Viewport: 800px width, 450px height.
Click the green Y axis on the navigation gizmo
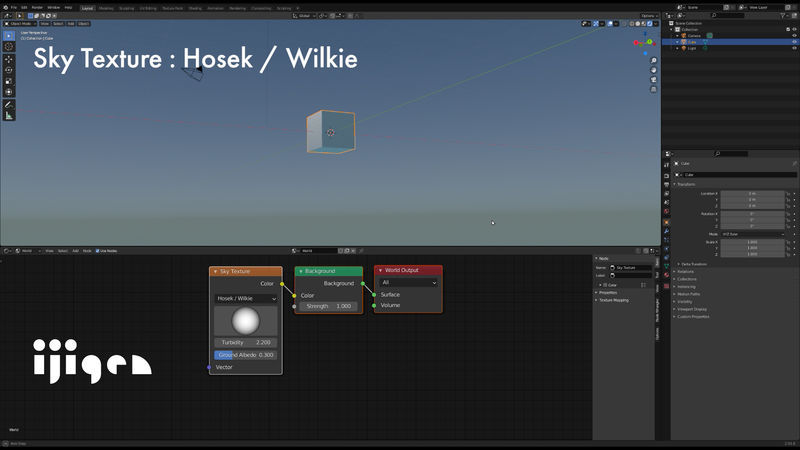click(x=649, y=42)
